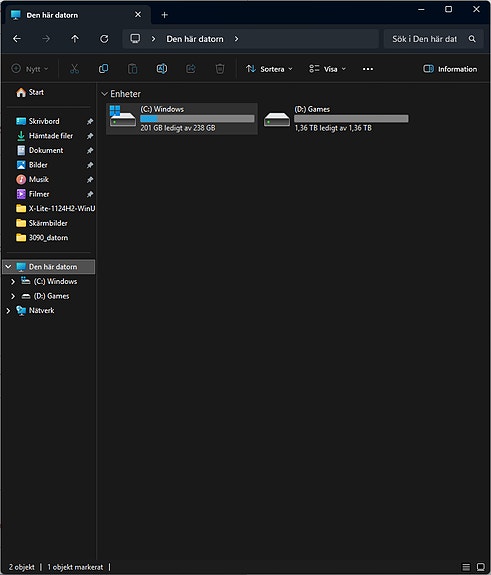Open the Sortera dropdown
The height and width of the screenshot is (575, 491).
pyautogui.click(x=269, y=69)
